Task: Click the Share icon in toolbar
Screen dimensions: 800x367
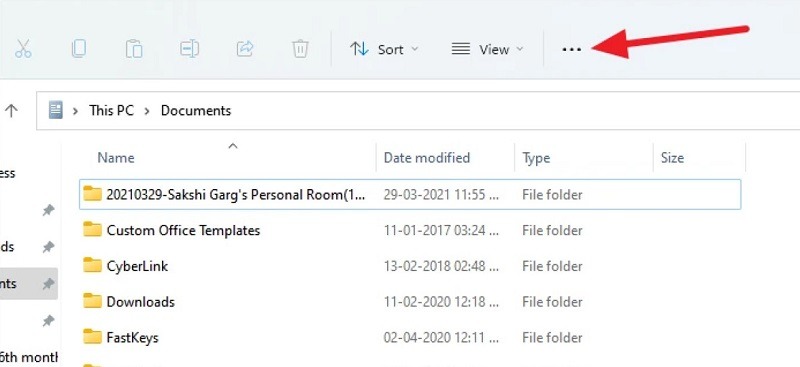Action: click(245, 49)
